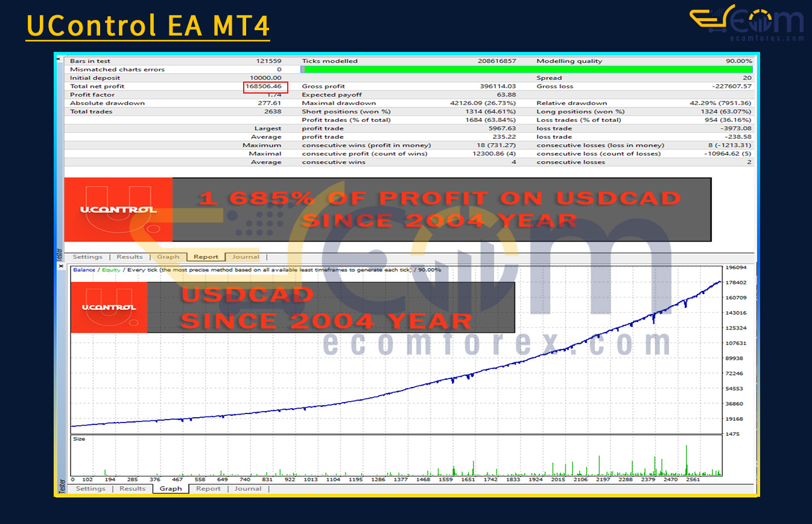
Task: Select the active Graph tab under the Size chart
Action: point(171,489)
